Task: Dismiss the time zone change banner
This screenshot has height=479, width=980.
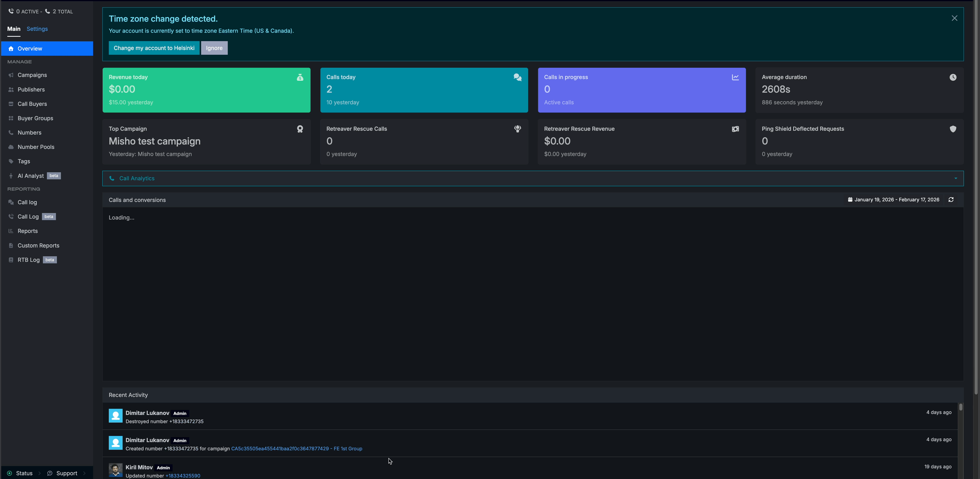Action: [x=954, y=18]
